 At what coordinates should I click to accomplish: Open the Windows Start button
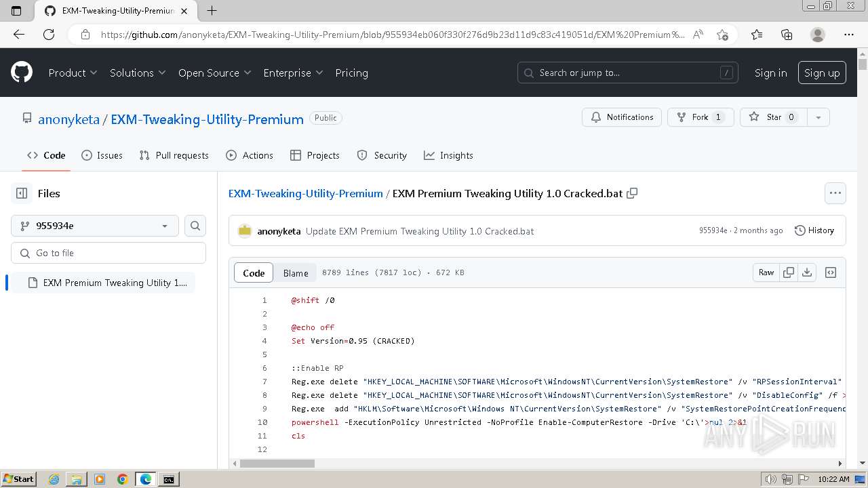[18, 479]
